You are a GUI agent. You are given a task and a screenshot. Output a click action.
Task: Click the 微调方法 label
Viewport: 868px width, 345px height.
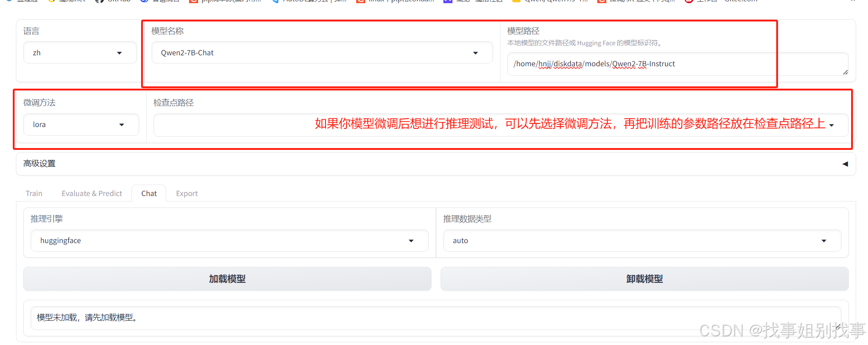(39, 103)
